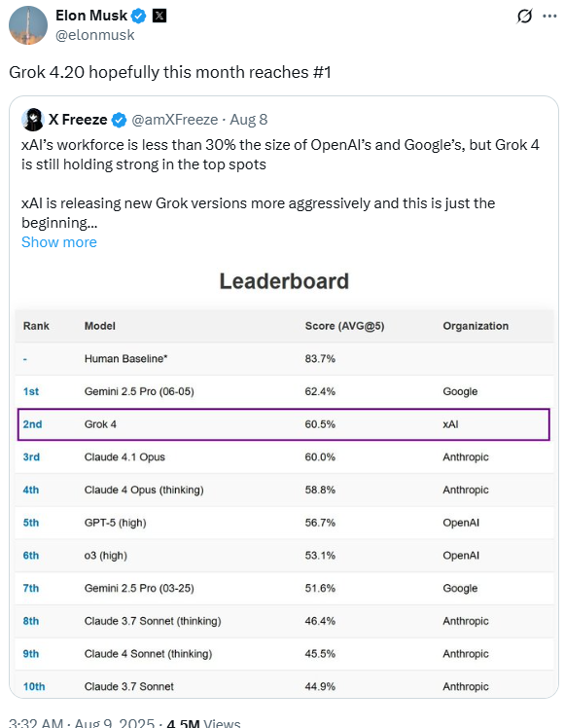Click the Leaderboard image heading

pos(284,281)
